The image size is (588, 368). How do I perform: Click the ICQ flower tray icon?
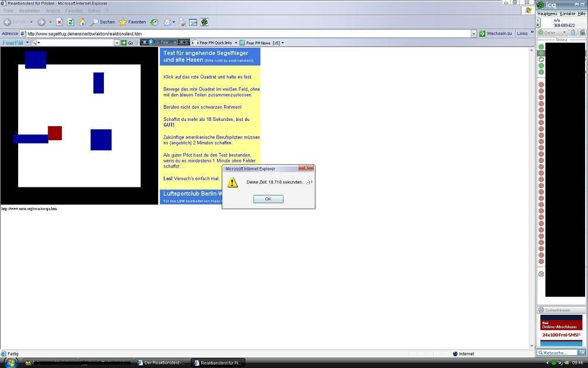[554, 363]
